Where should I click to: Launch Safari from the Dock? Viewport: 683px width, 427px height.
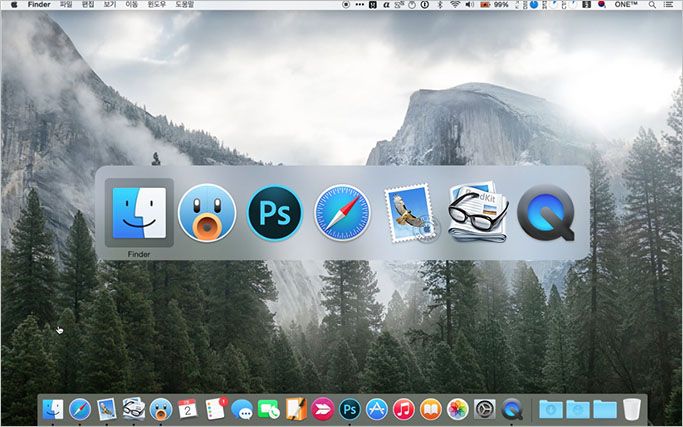click(x=80, y=410)
